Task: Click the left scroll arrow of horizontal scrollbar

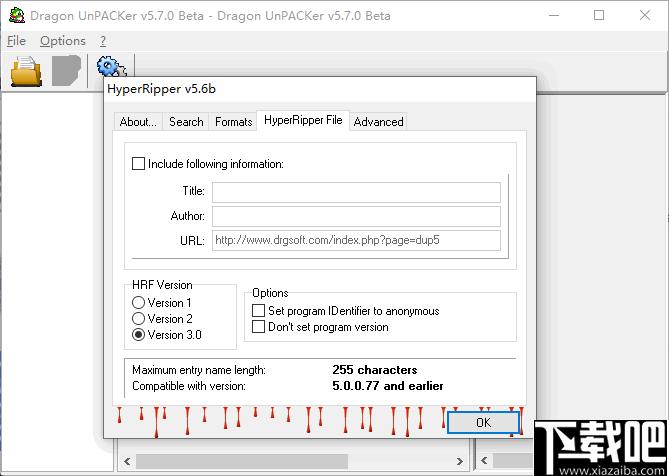Action: pyautogui.click(x=127, y=461)
